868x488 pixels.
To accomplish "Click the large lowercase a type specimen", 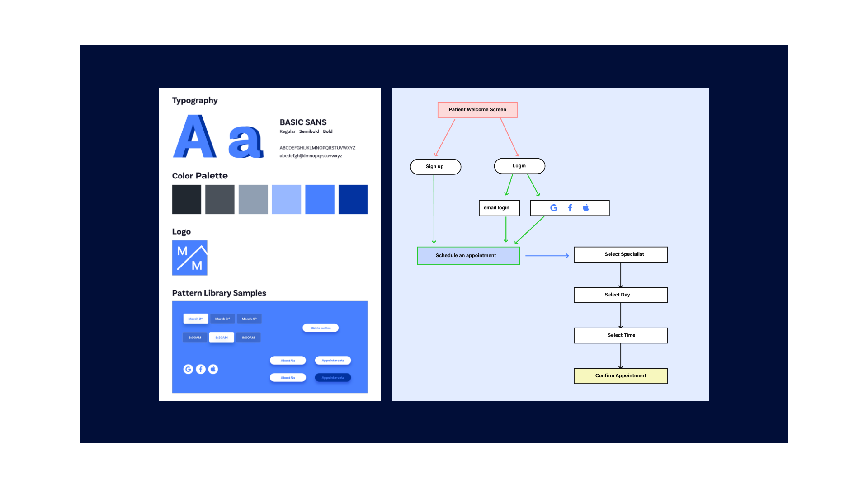I will pos(246,141).
